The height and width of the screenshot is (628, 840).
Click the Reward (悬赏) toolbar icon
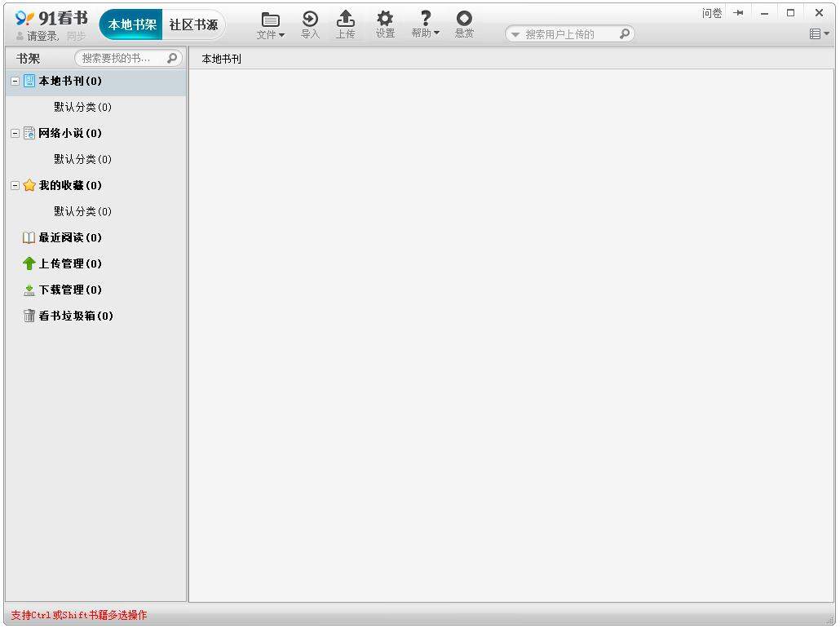tap(464, 24)
